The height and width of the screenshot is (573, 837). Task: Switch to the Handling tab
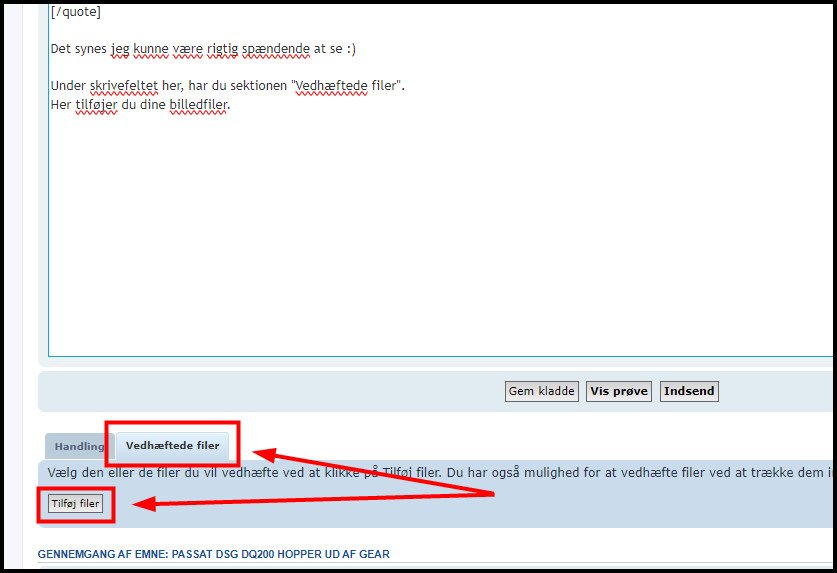(78, 446)
